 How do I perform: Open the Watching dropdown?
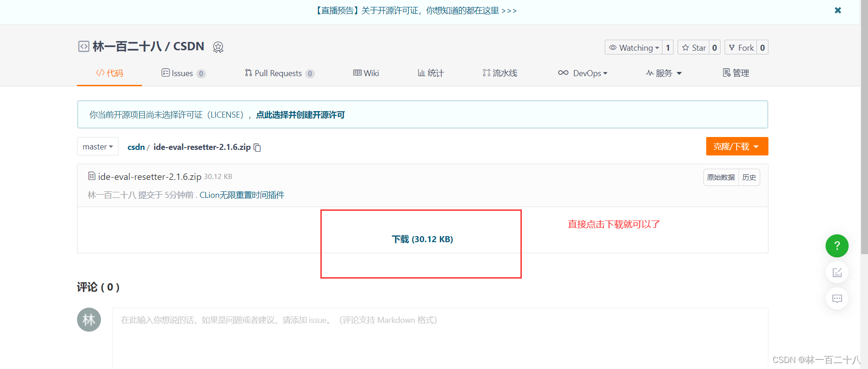click(633, 48)
